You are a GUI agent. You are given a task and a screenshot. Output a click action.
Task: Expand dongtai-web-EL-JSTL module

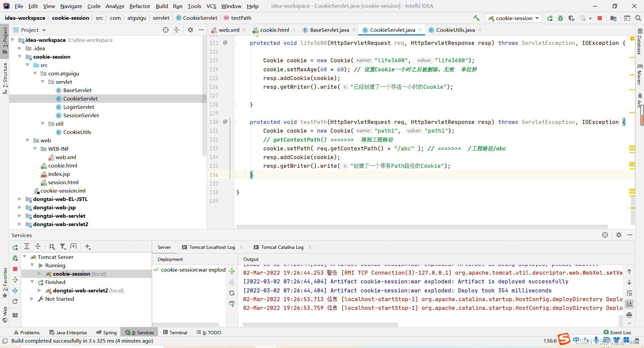coord(20,199)
